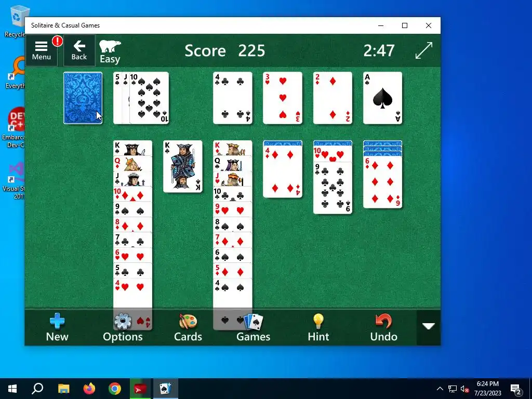
Task: Select the 5 of diamonds in third column
Action: 232,270
